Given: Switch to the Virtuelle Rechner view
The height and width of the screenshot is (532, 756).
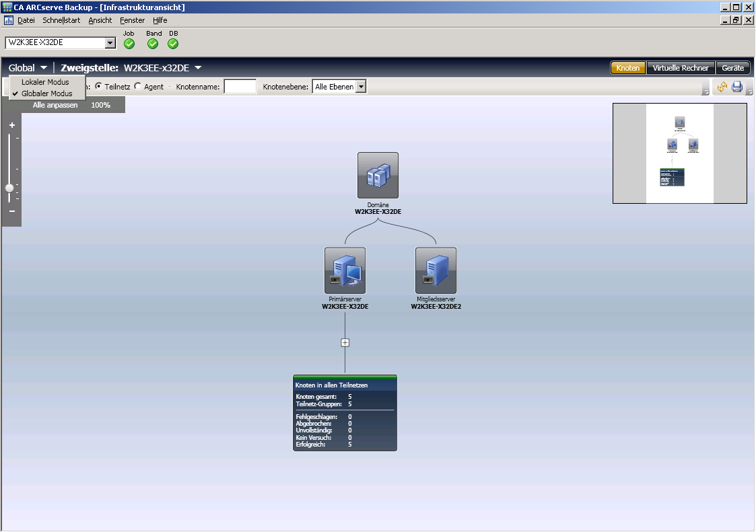Looking at the screenshot, I should (x=681, y=68).
